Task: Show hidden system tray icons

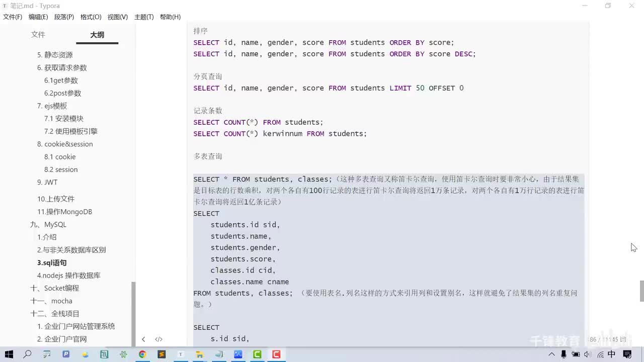Action: pyautogui.click(x=552, y=354)
